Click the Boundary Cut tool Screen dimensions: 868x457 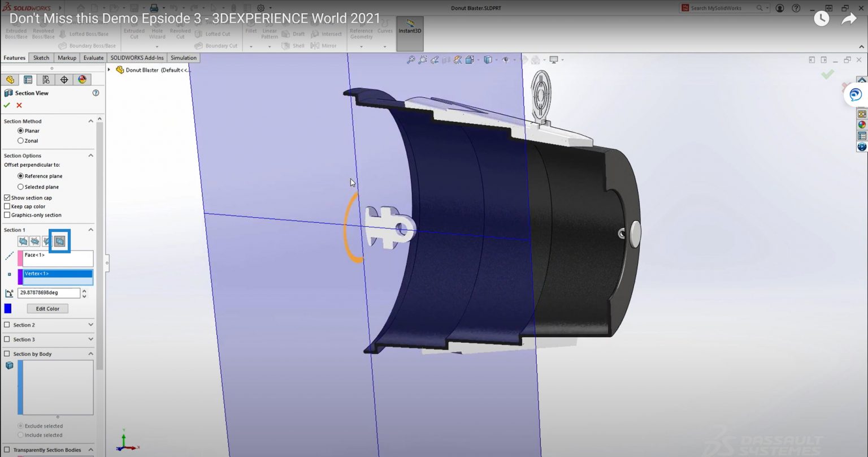pyautogui.click(x=216, y=46)
